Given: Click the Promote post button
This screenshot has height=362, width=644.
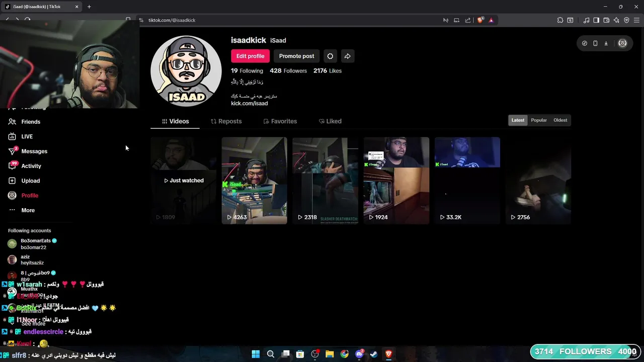Looking at the screenshot, I should pos(296,56).
